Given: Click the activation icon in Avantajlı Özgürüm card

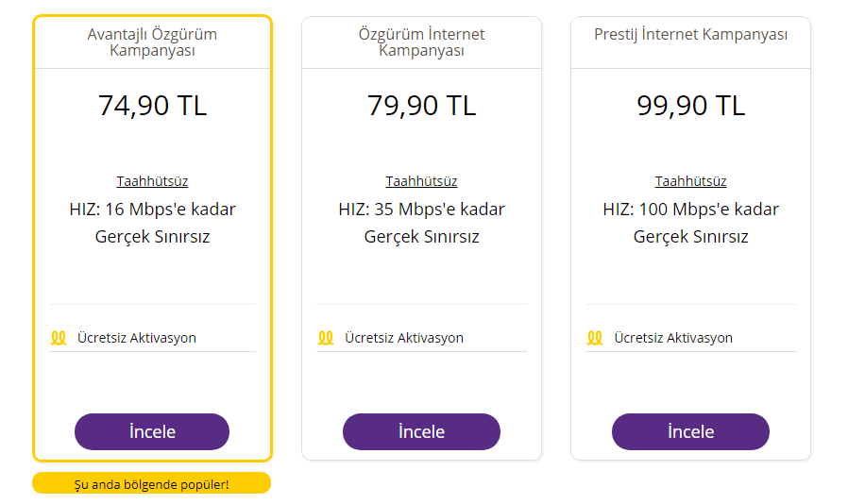Looking at the screenshot, I should 59,337.
